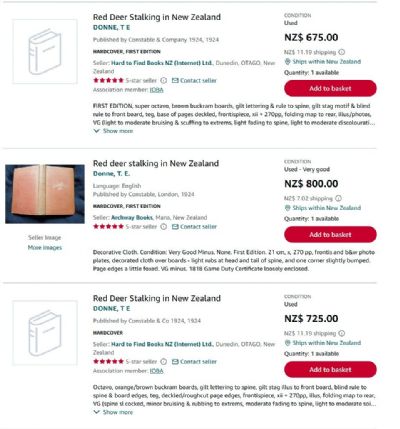Screen dimensions: 400x429
Task: Click placeholder book icon of first listing
Action: 45,52
